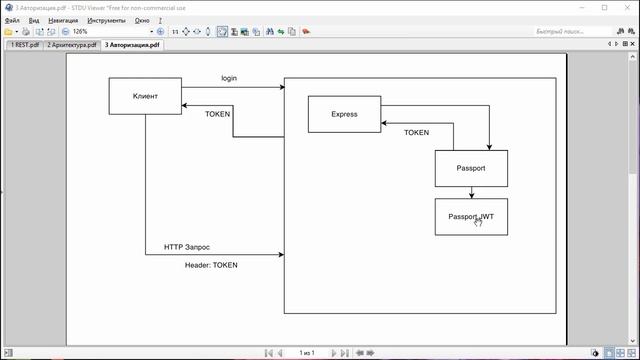Set actual size with the 1:1 button
The image size is (640, 360).
[x=175, y=31]
